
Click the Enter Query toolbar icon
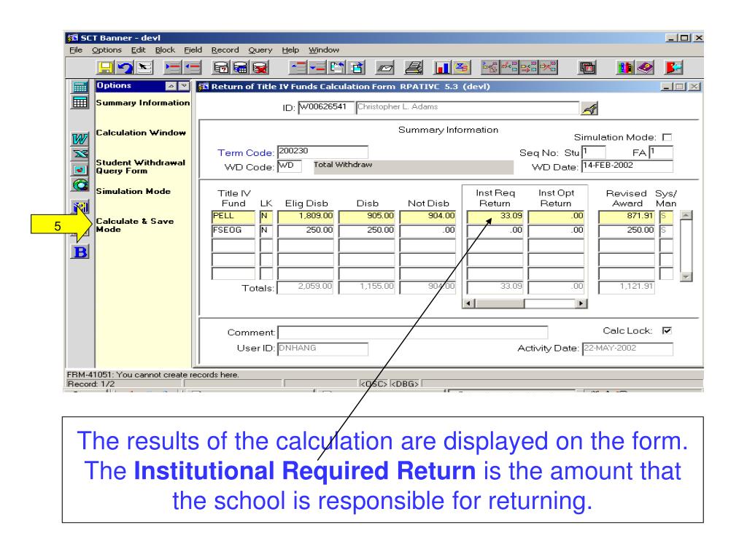(x=221, y=68)
